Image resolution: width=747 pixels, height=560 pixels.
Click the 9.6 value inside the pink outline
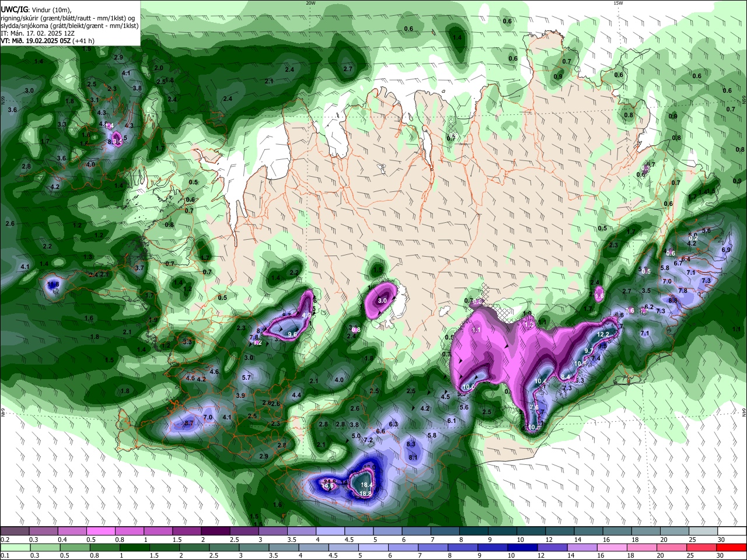[293, 334]
